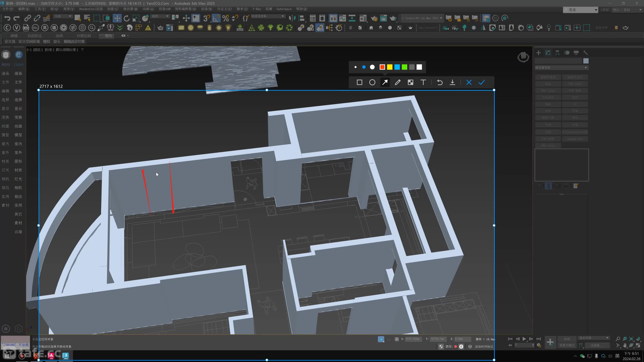
Task: Open 3ds Max from the Windows taskbar
Action: tap(66, 355)
